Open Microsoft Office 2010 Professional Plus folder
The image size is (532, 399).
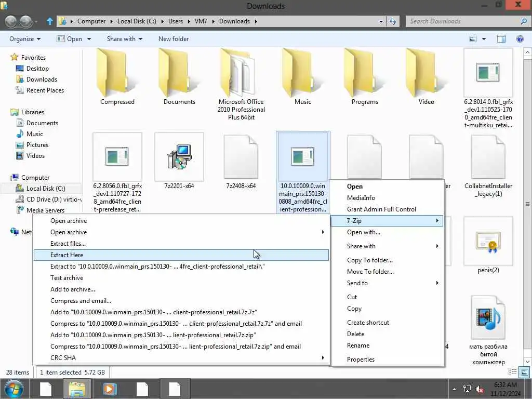pos(241,73)
